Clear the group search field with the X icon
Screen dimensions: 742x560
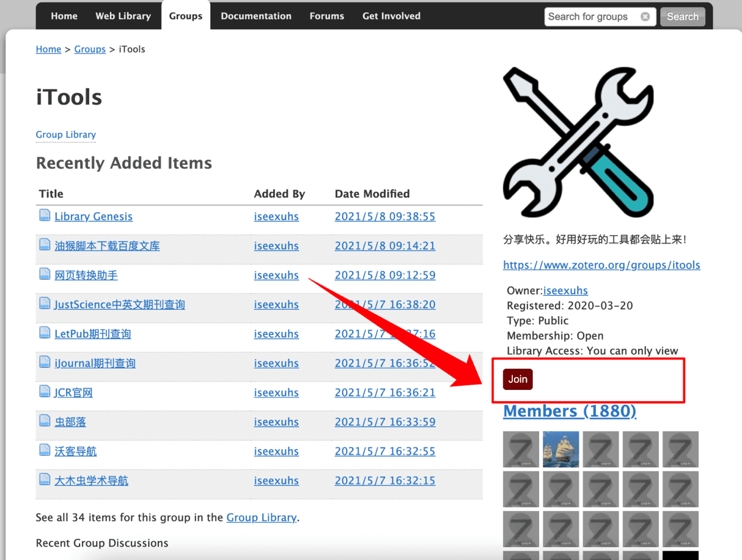645,16
